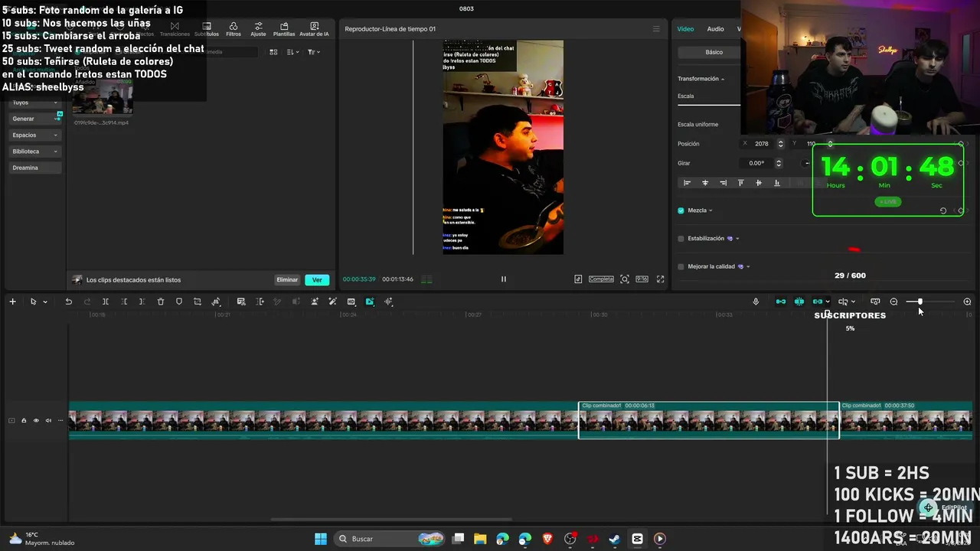Screen dimensions: 980x551
Task: Expand the Generar sidebar section
Action: coord(34,119)
